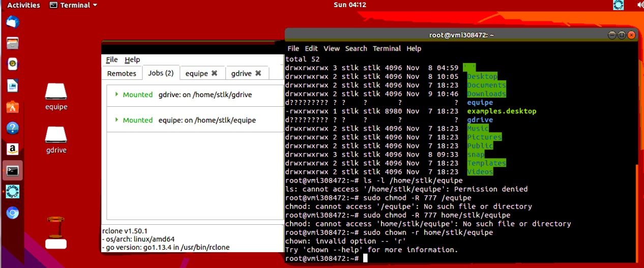
Task: Click the Terminal dock icon
Action: coord(13,170)
